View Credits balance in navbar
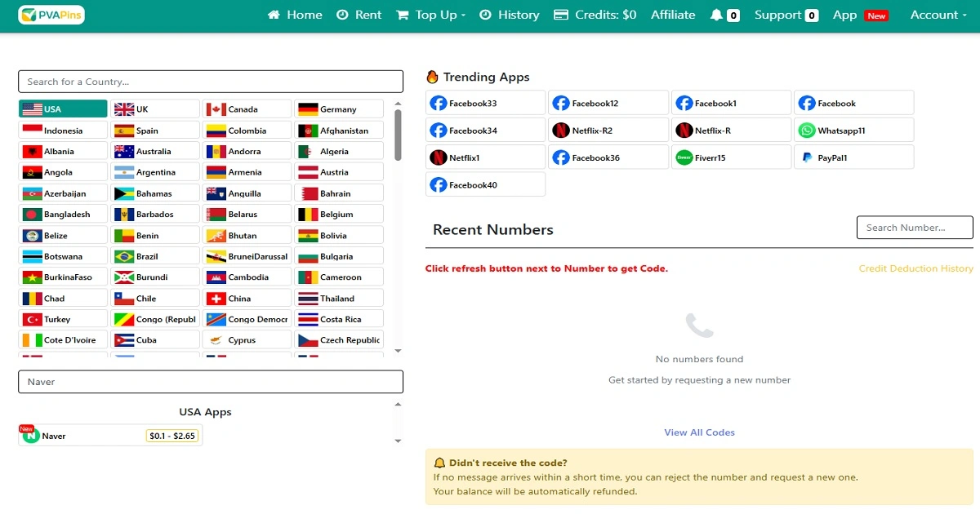Screen dimensions: 980x514 [595, 15]
